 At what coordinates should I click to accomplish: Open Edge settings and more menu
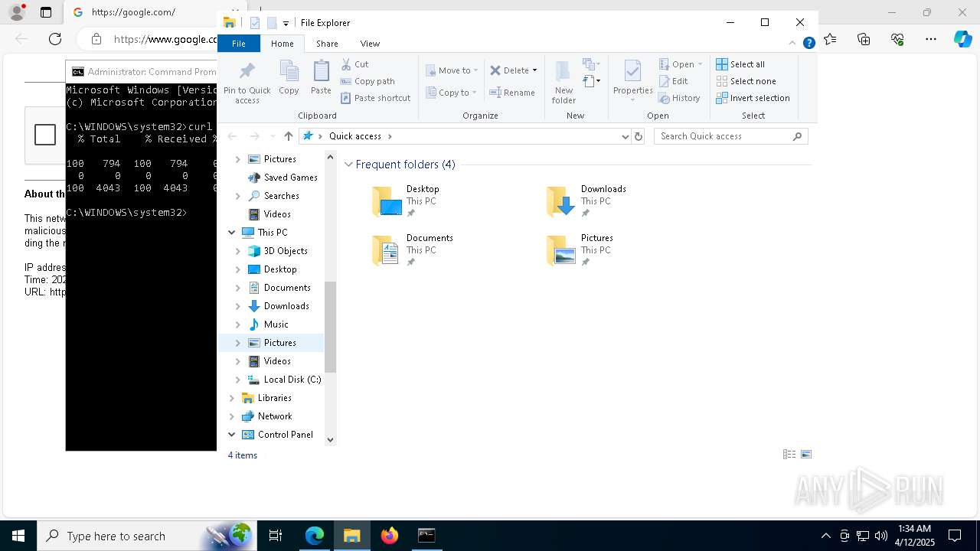click(930, 39)
